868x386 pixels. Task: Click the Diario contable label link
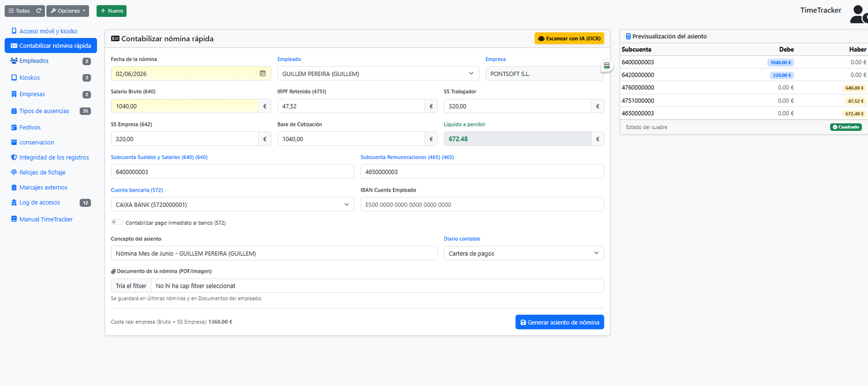pyautogui.click(x=462, y=239)
